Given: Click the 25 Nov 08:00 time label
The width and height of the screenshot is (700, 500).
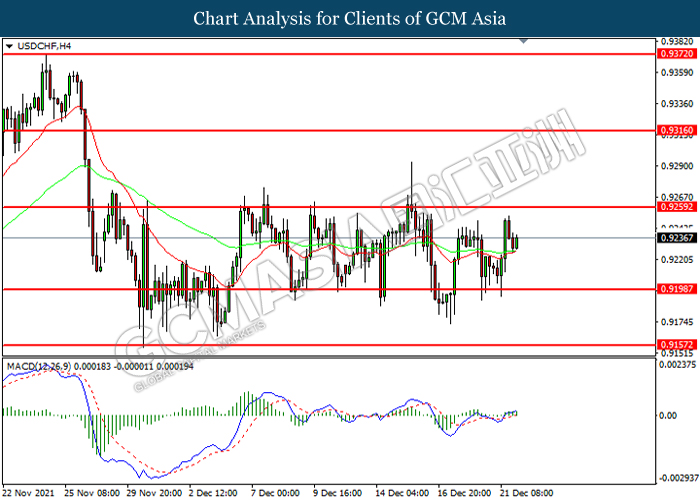Looking at the screenshot, I should pyautogui.click(x=92, y=493).
